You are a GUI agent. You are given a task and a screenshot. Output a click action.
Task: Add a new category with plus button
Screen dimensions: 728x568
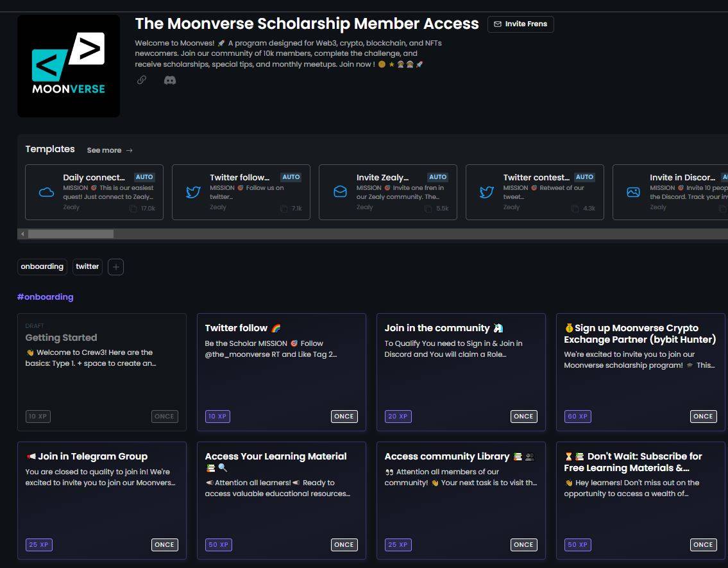pyautogui.click(x=115, y=267)
